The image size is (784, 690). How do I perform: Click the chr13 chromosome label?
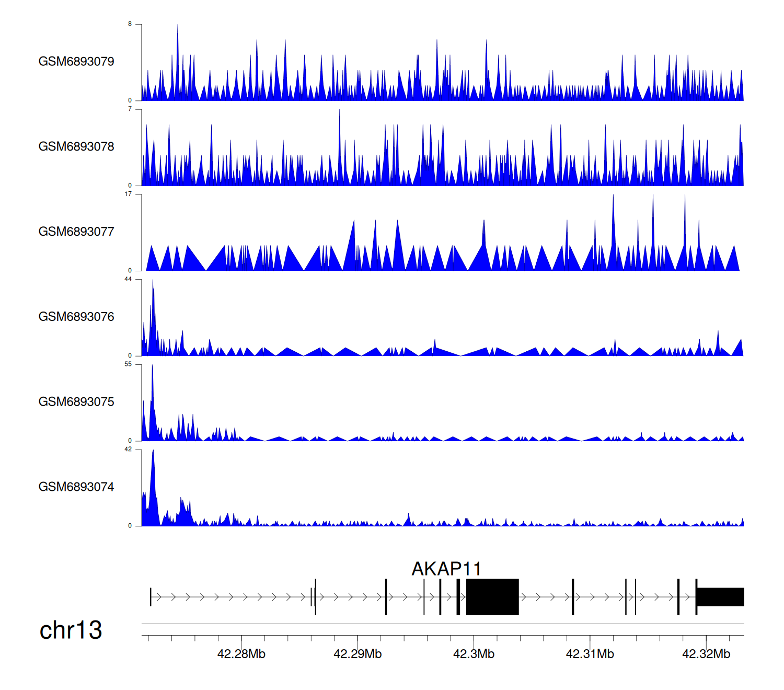pos(71,630)
